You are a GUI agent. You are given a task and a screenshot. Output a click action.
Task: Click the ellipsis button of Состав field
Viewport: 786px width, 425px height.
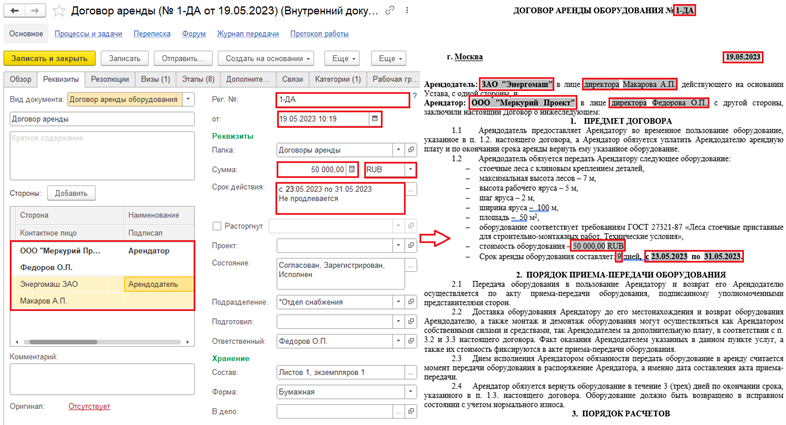(x=411, y=372)
